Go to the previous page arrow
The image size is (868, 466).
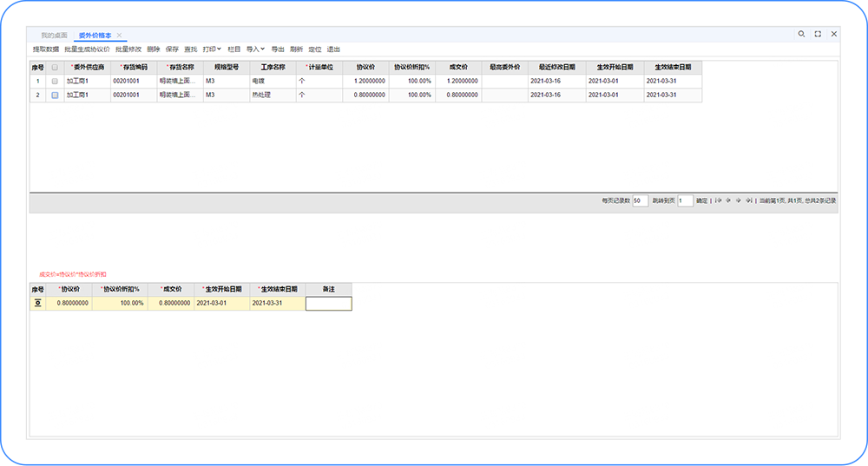[727, 200]
